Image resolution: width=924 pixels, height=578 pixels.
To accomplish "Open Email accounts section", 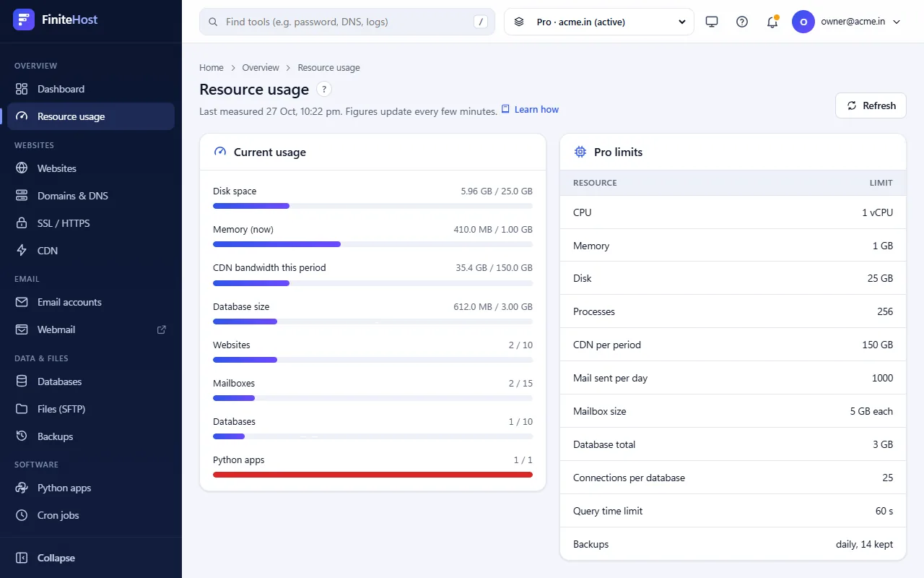I will point(91,302).
